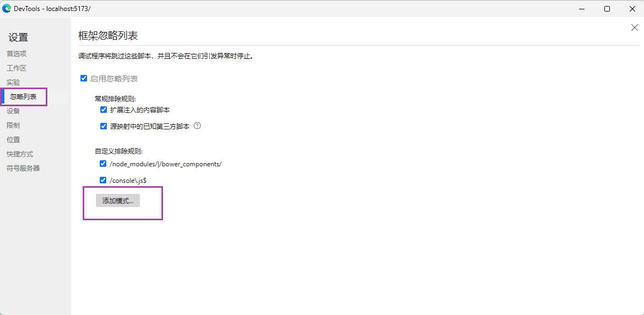Screen dimensions: 644x315
Task: Go to the 设备 settings tab
Action: pyautogui.click(x=13, y=111)
